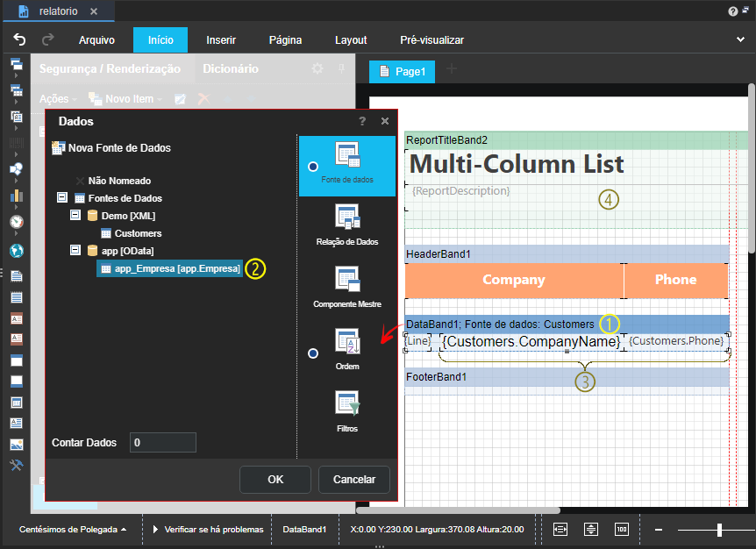Switch to the Inserir tab
Screen dimensions: 756x549
(221, 40)
